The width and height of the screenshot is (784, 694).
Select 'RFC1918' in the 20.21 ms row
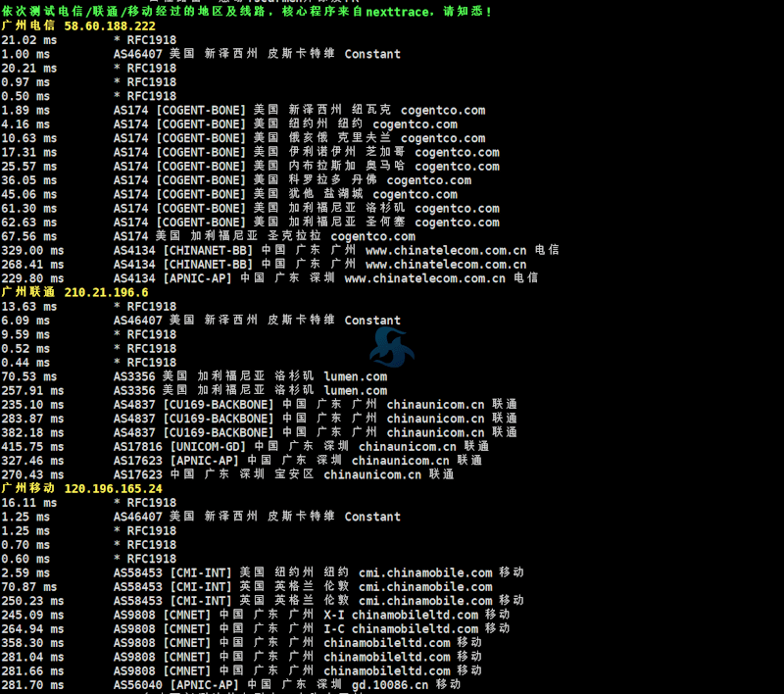coord(152,68)
